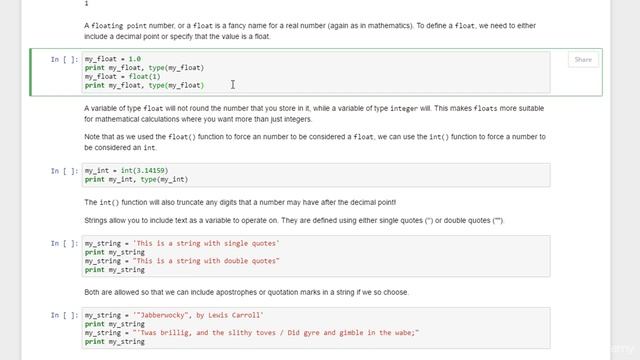Viewport: 640px width, 360px height.
Task: Click the line 'print my_int, type(my_int)'
Action: pos(136,180)
